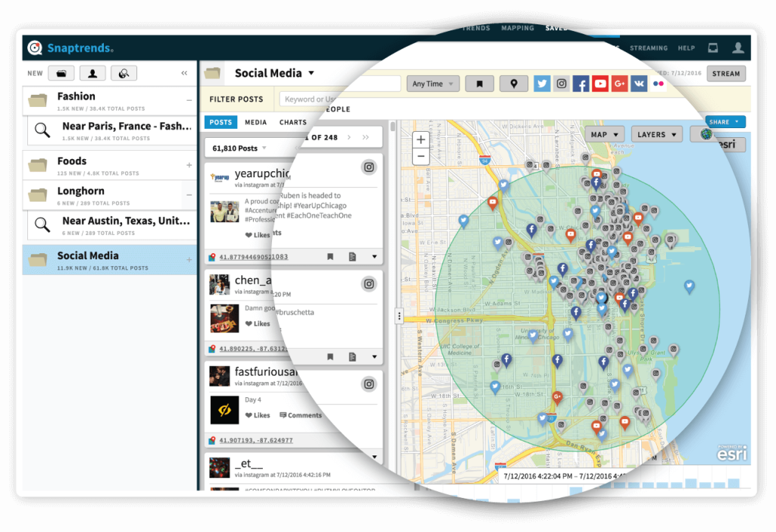Open the MAP dropdown on the map
The image size is (776, 532).
[605, 134]
